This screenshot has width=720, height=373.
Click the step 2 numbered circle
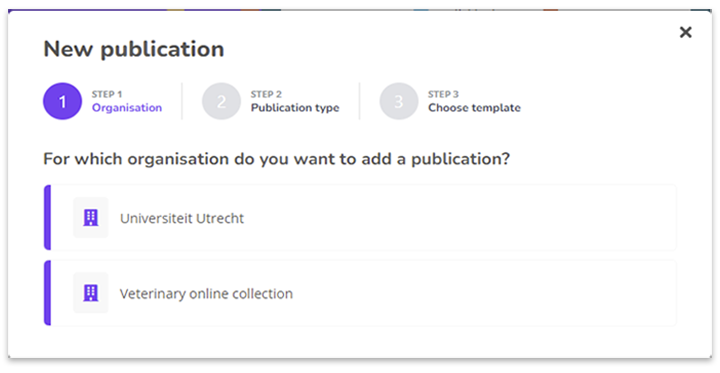coord(221,102)
